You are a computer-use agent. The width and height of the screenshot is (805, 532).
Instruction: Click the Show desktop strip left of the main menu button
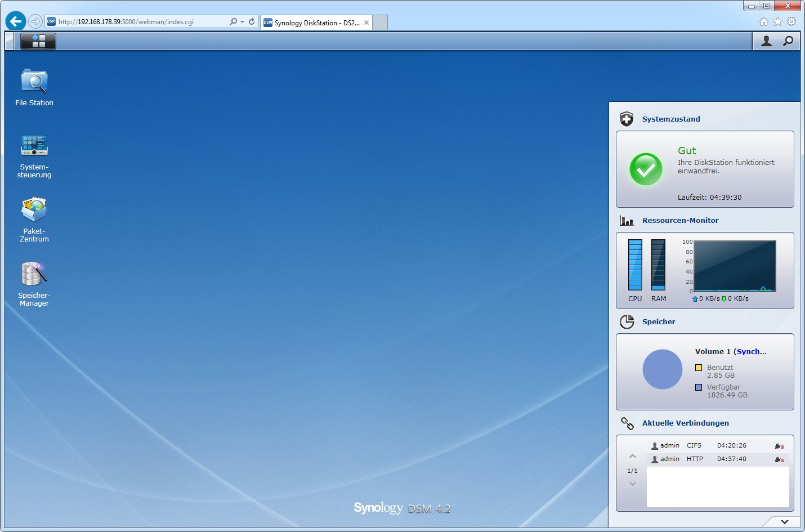[9, 41]
